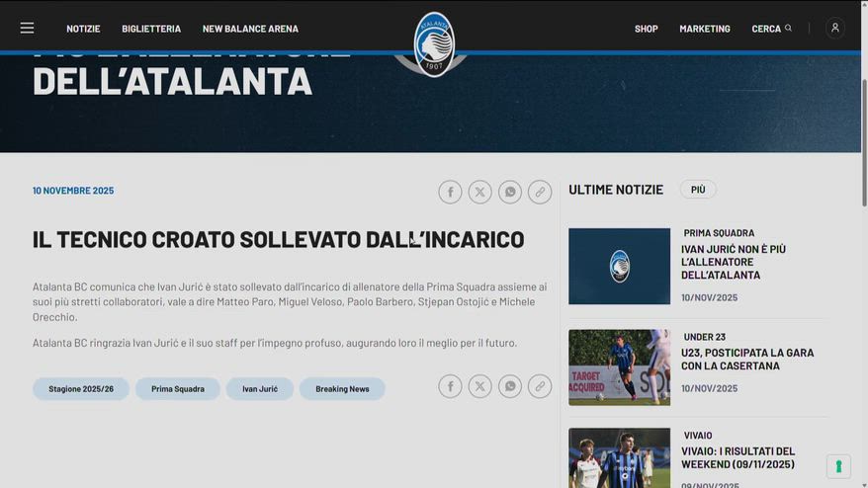
Task: Open the user account icon
Action: click(x=834, y=29)
